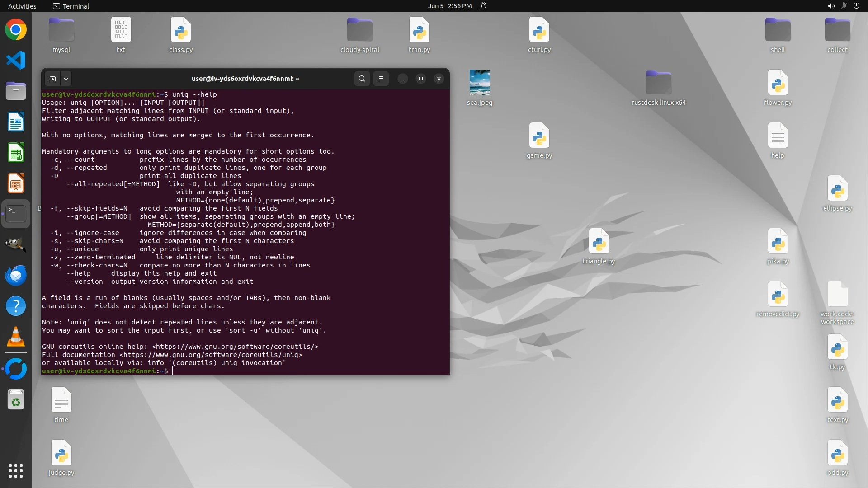The width and height of the screenshot is (868, 488).
Task: Open GIMP from the dock
Action: coord(16,245)
